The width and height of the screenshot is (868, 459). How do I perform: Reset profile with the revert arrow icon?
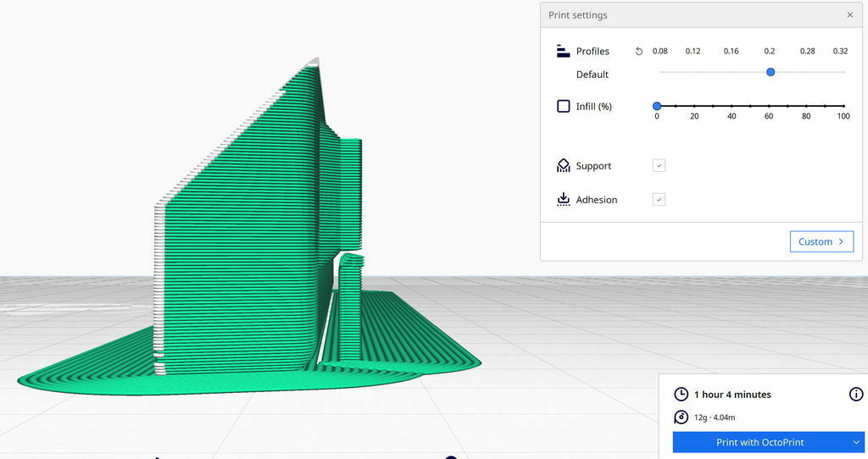(639, 51)
